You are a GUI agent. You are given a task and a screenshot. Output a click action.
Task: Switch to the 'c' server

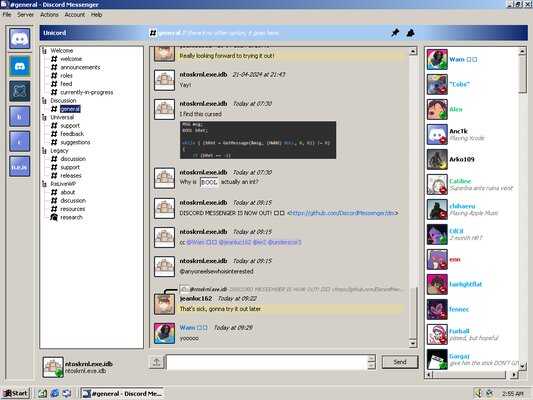(x=19, y=141)
